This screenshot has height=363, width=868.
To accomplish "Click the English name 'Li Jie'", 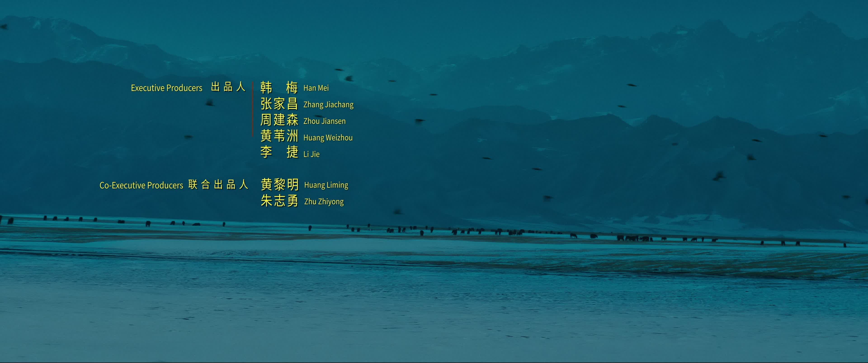I will tap(311, 154).
